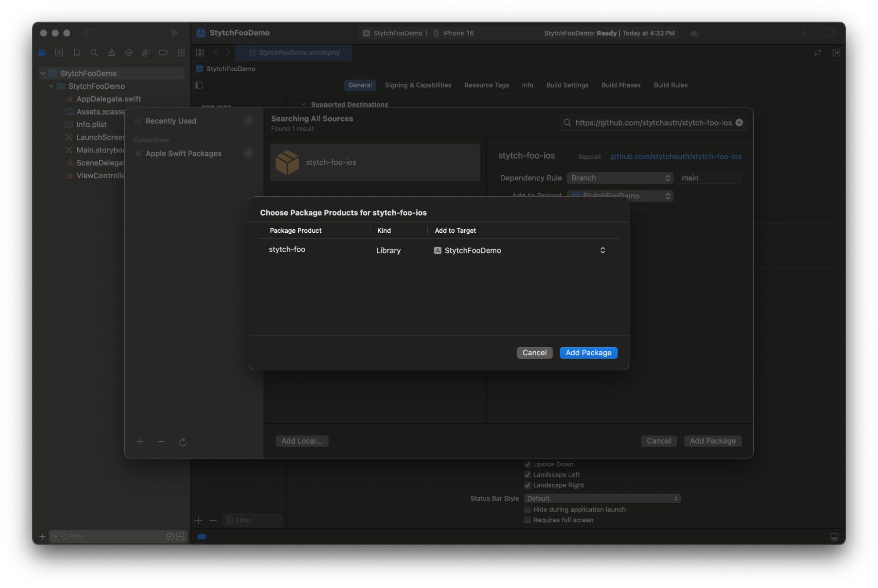Click the package URL search field
878x588 pixels.
(x=653, y=123)
